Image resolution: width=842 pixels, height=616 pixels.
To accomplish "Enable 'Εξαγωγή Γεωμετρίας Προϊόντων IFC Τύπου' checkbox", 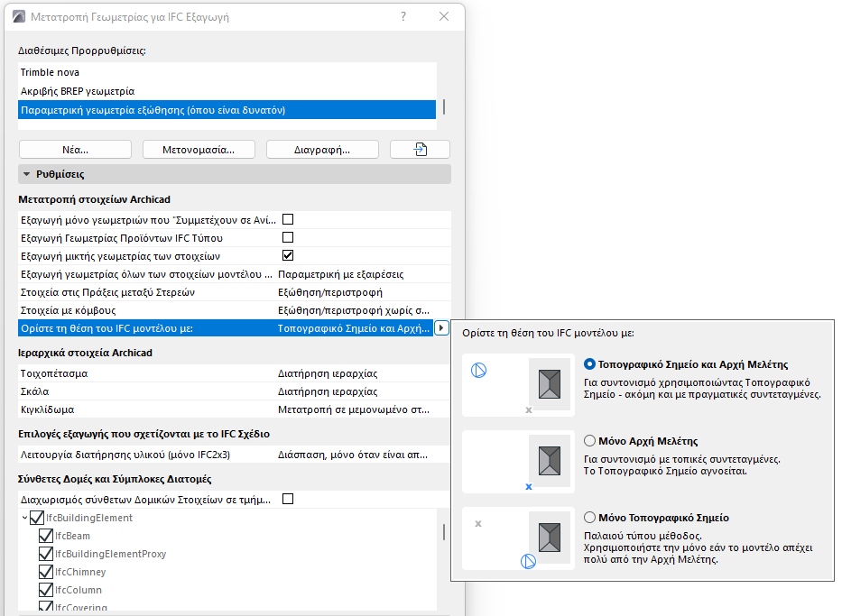I will (x=288, y=237).
